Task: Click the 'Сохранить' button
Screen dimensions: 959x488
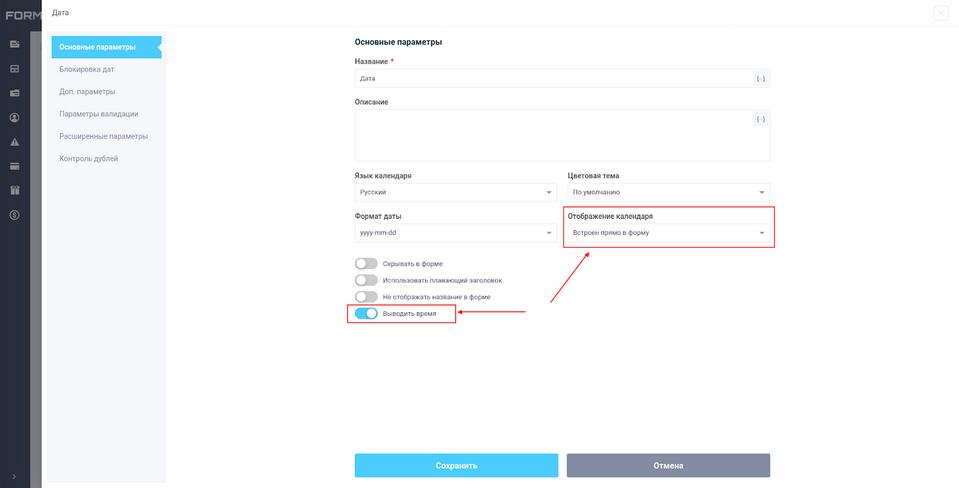Action: 456,465
